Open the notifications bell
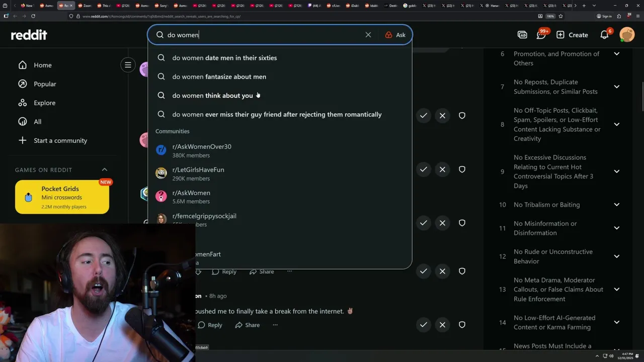The image size is (644, 362). coord(605,35)
